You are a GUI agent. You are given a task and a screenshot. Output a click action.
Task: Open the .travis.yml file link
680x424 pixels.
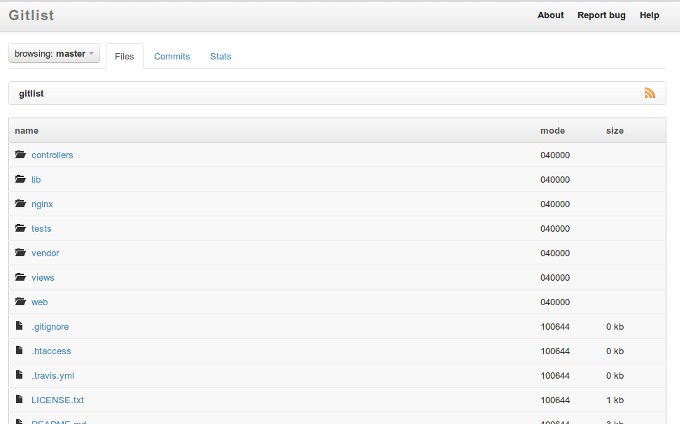click(x=52, y=376)
